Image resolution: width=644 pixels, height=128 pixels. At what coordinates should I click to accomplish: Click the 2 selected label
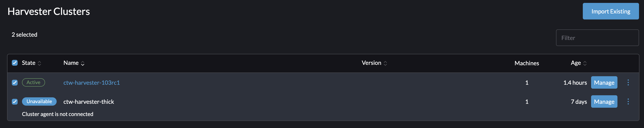point(24,35)
